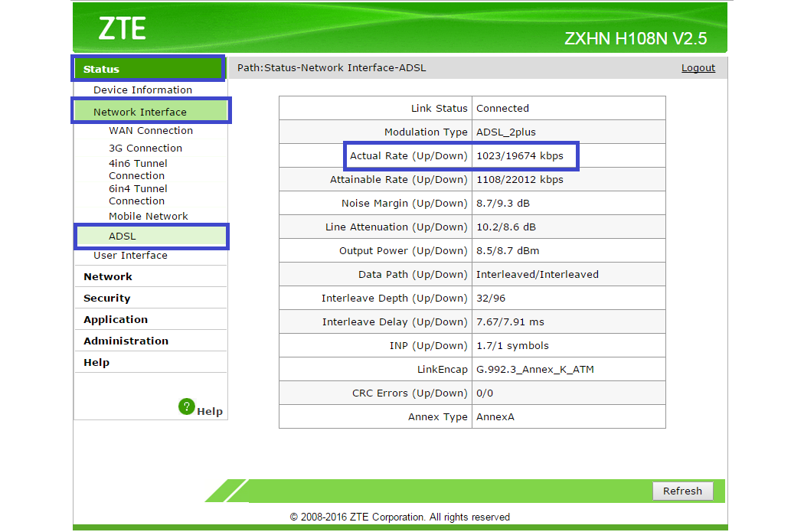Image resolution: width=804 pixels, height=532 pixels.
Task: Click the Annex Type label
Action: pos(438,417)
